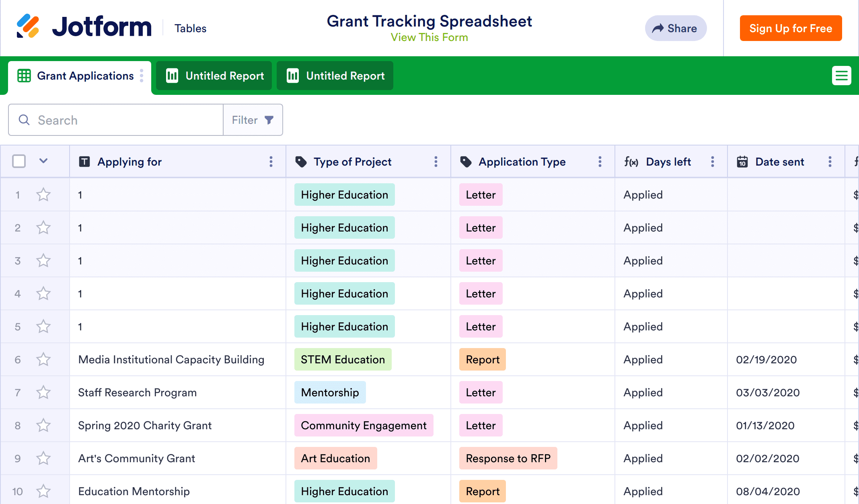Click the Response to RFP tag
This screenshot has height=504, width=859.
click(508, 458)
